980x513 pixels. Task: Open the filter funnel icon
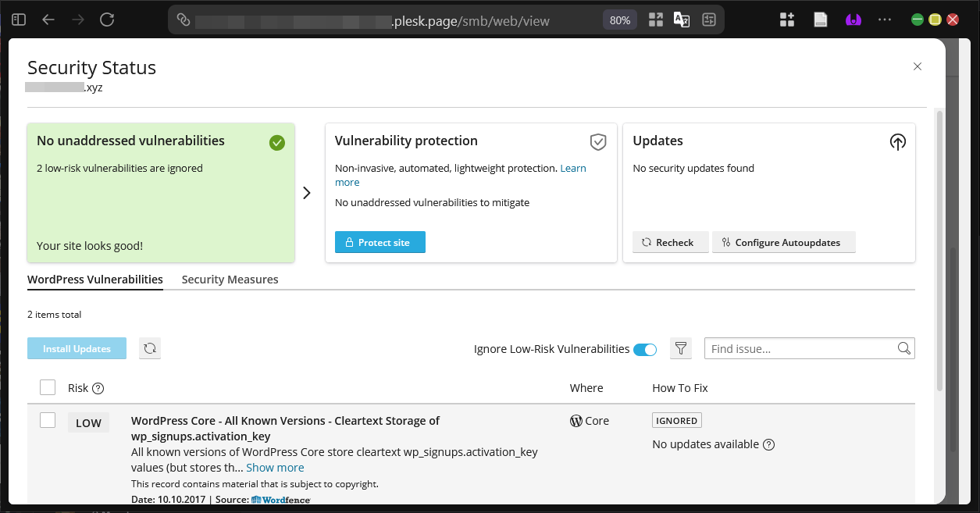(x=681, y=348)
